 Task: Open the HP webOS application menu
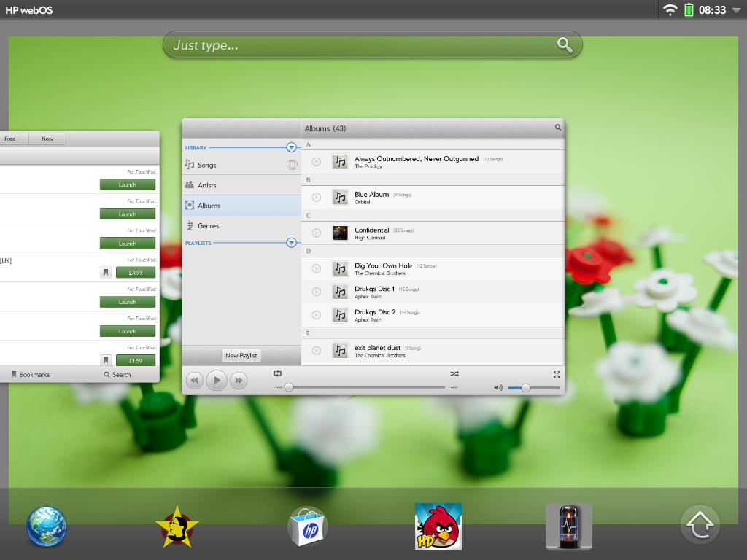pos(29,10)
